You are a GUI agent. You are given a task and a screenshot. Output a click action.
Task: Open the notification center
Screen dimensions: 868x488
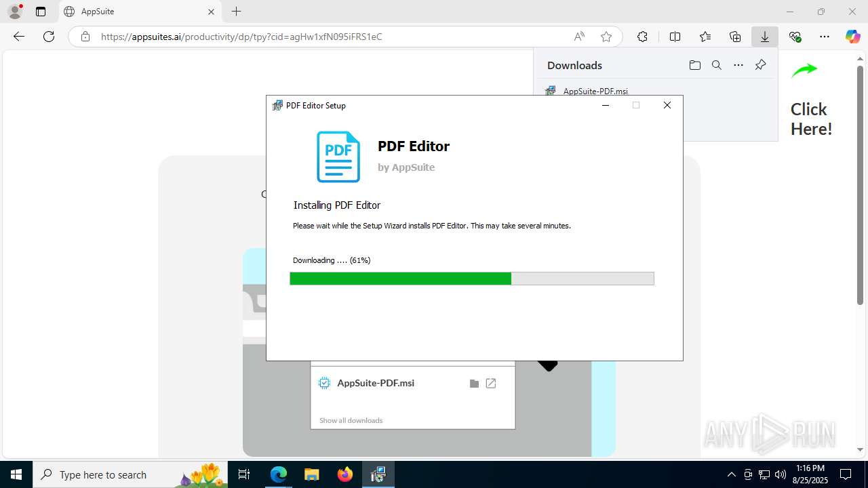pos(846,474)
